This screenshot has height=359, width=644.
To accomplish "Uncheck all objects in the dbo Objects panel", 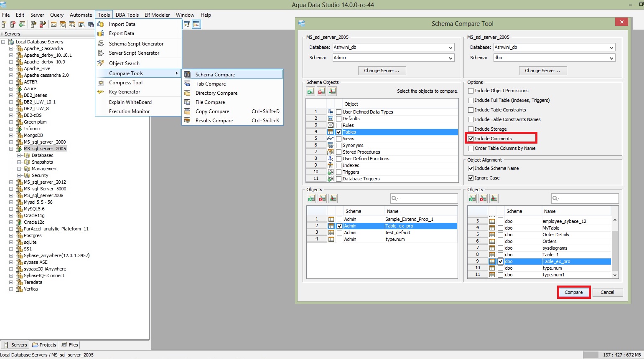I will coord(483,198).
